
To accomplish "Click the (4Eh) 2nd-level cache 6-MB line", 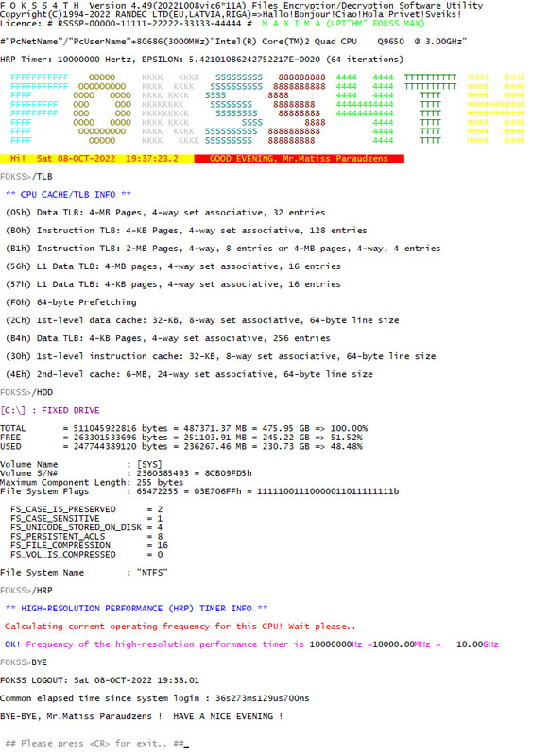I will pyautogui.click(x=189, y=374).
